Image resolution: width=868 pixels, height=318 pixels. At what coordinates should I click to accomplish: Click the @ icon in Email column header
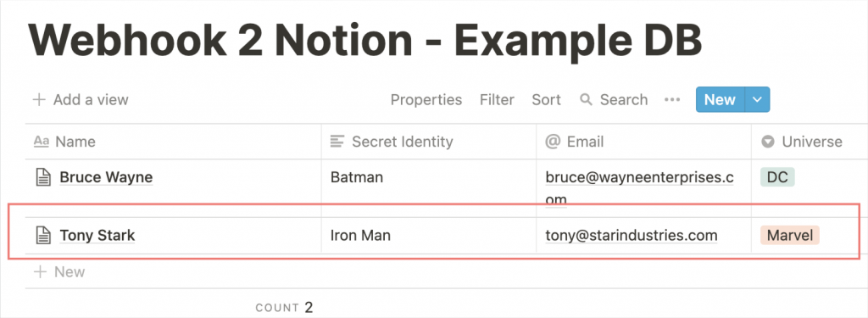click(x=553, y=142)
